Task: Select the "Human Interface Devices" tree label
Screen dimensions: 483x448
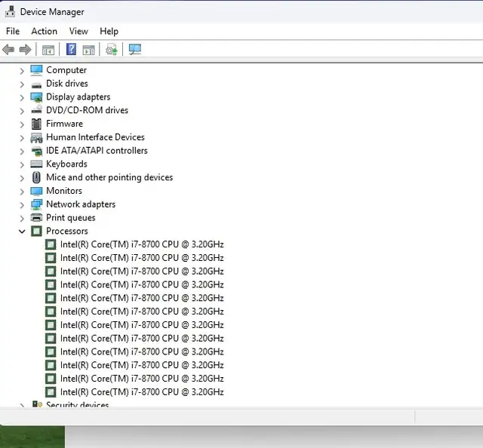Action: tap(96, 137)
